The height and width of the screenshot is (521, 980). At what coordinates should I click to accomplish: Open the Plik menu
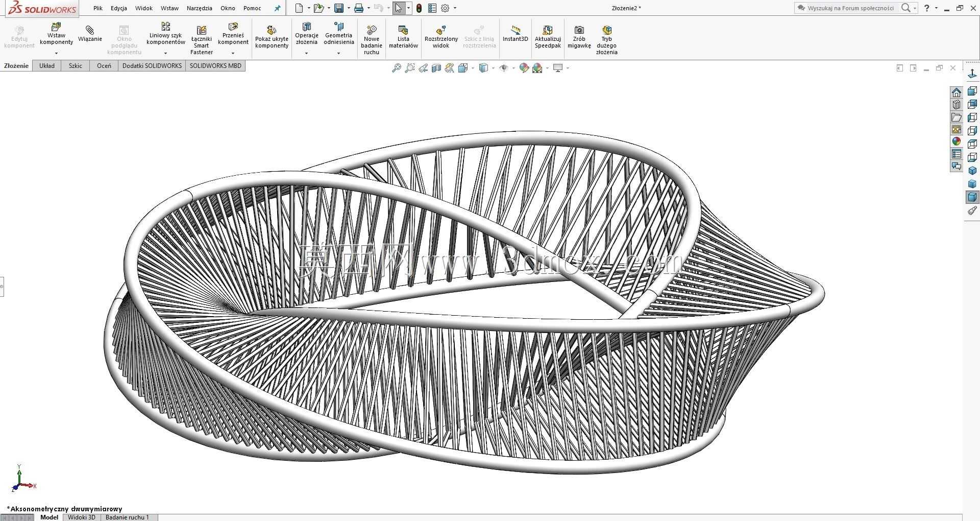(98, 8)
